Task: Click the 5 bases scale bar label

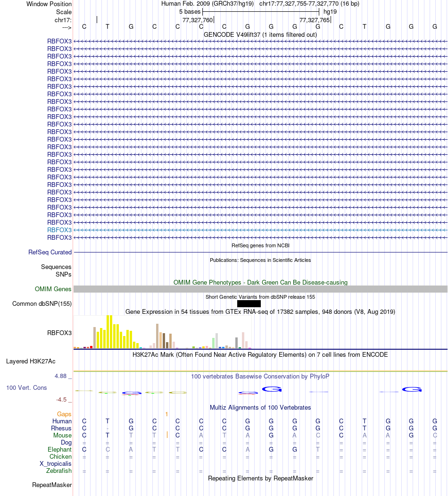Action: click(190, 12)
